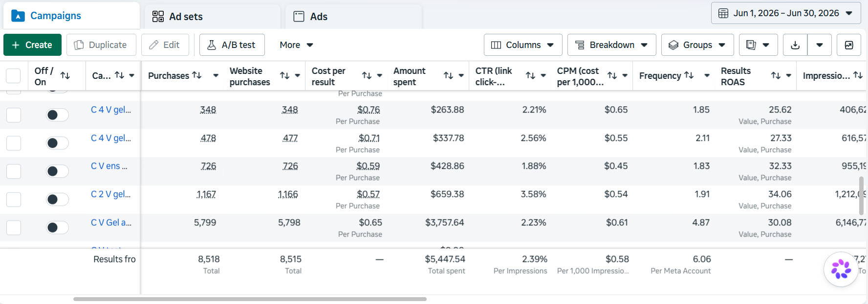Sort by CTR (link click-through) column

coord(530,75)
